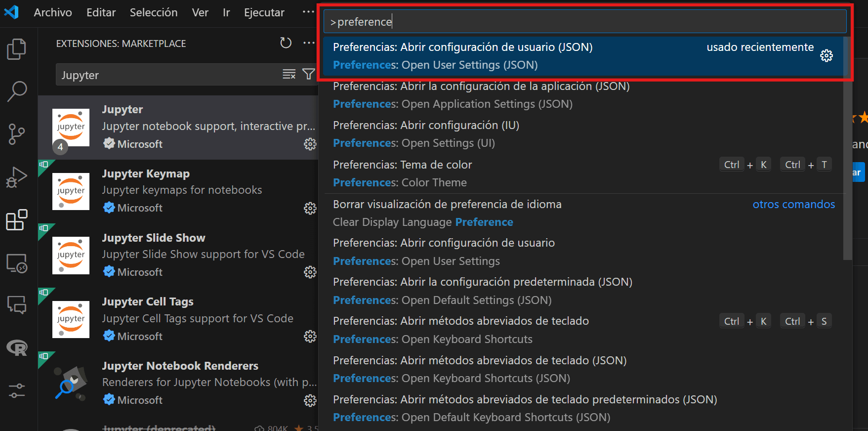Click the command palette input field
This screenshot has width=868, height=431.
pos(585,22)
